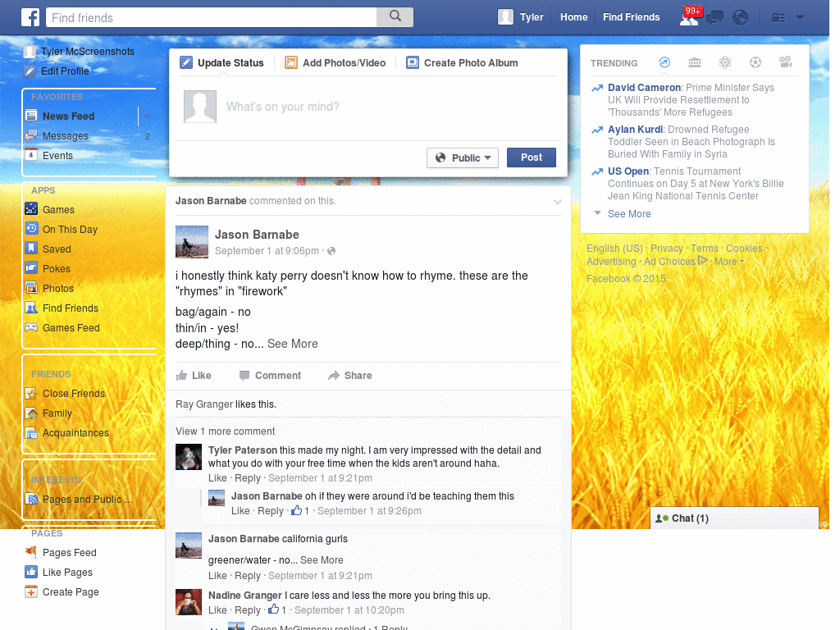Open the September 1 at 9:06pm timestamp
This screenshot has height=630, width=840.
pyautogui.click(x=267, y=251)
